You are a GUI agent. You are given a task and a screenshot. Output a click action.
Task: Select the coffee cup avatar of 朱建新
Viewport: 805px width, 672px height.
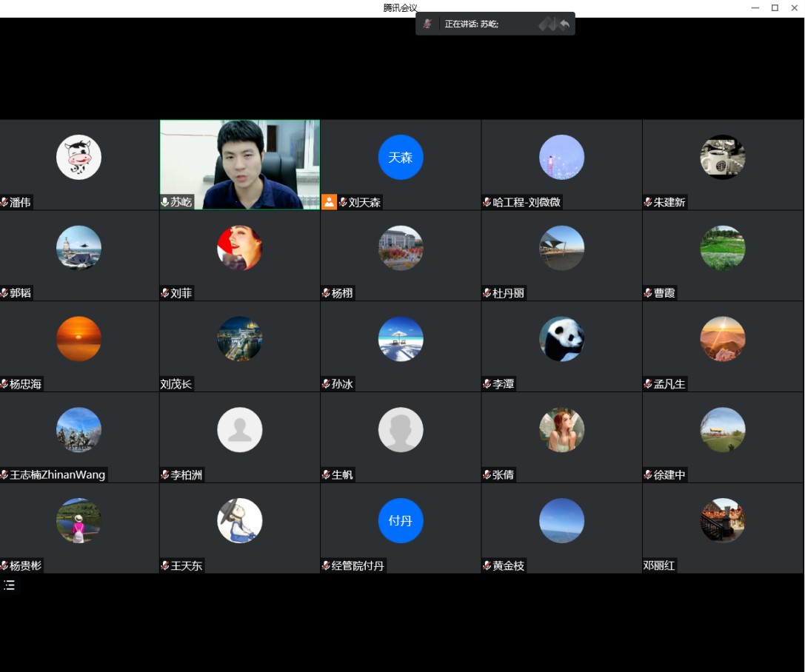722,157
